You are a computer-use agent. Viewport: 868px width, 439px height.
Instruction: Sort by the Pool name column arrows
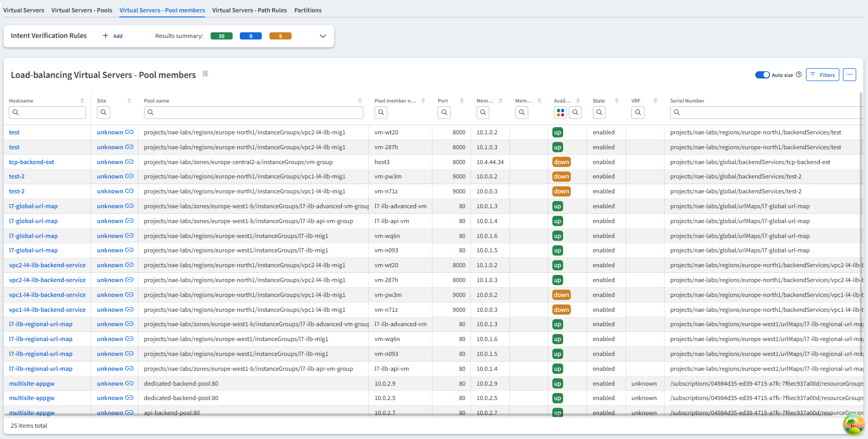pos(360,101)
